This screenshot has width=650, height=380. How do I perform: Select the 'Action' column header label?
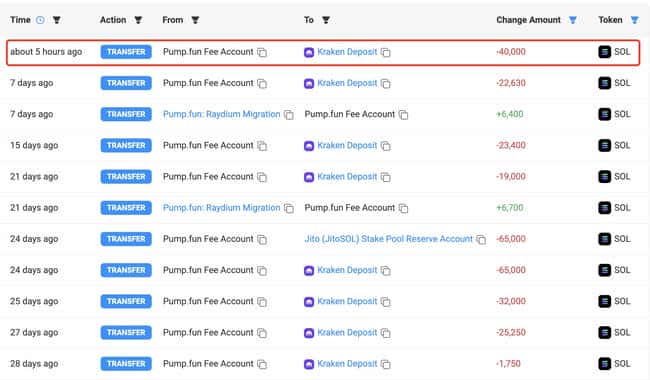point(113,20)
